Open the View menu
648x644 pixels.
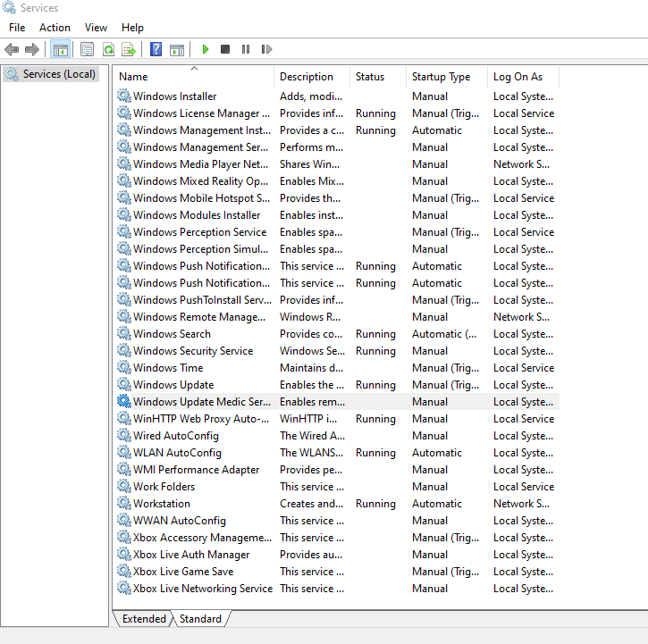click(96, 28)
